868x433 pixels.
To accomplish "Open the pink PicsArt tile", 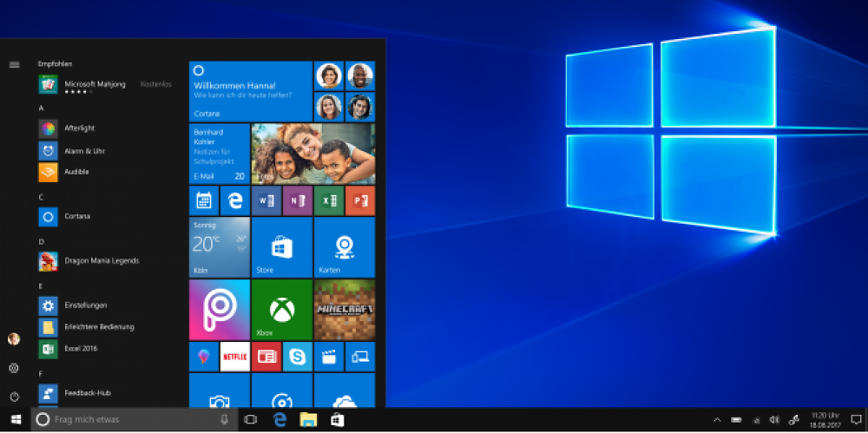I will (220, 310).
